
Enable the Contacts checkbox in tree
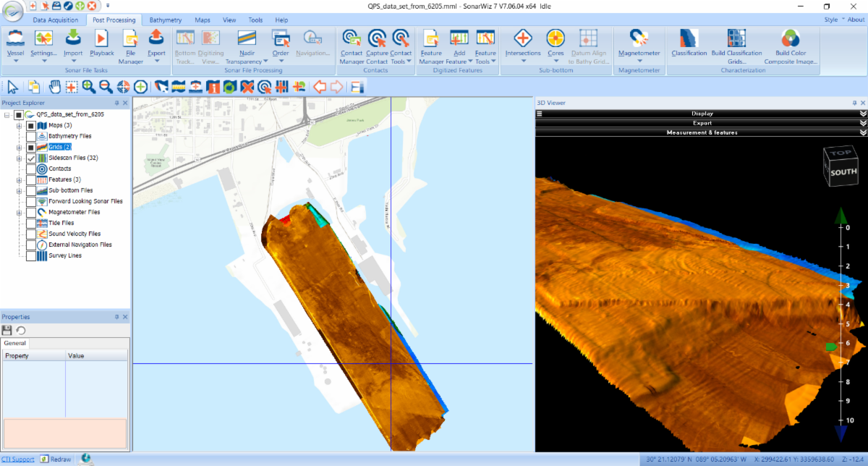(31, 169)
